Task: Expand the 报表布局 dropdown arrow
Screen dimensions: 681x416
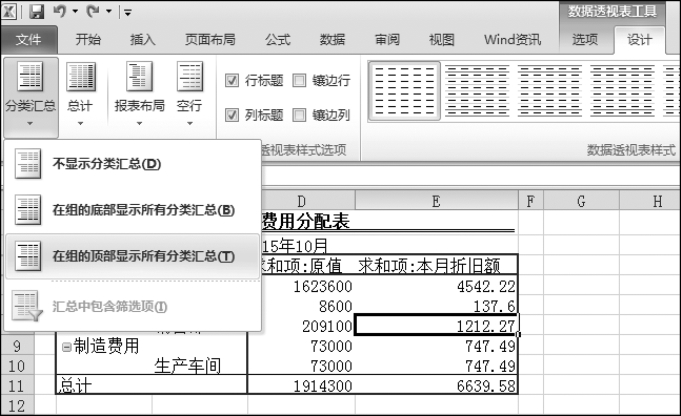Action: [x=139, y=123]
